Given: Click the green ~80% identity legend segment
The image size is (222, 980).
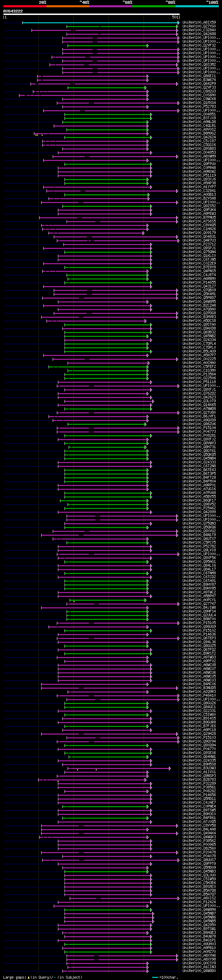Looking at the screenshot, I should pos(154,6).
